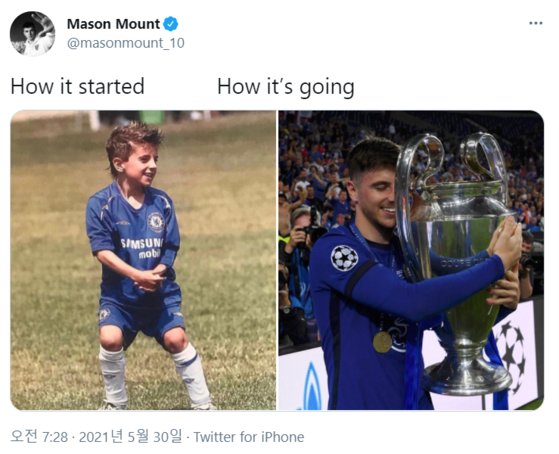Click the starball logo on the advertising board

[511, 353]
